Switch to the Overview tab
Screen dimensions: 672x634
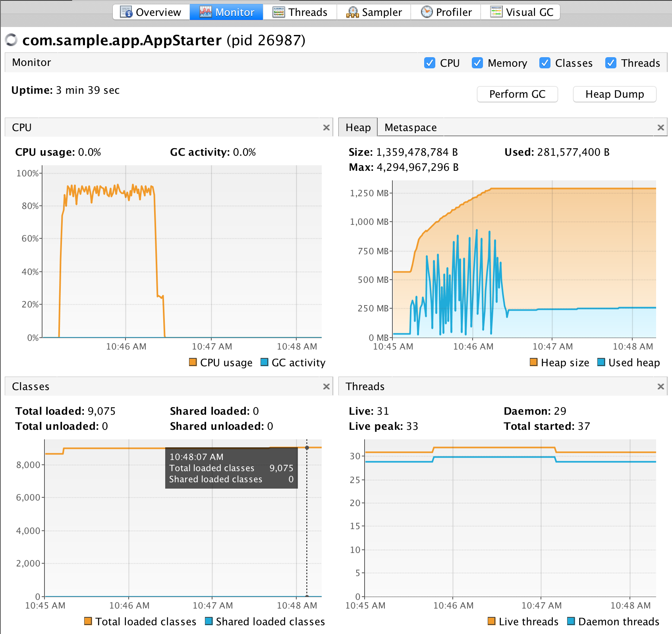(151, 12)
